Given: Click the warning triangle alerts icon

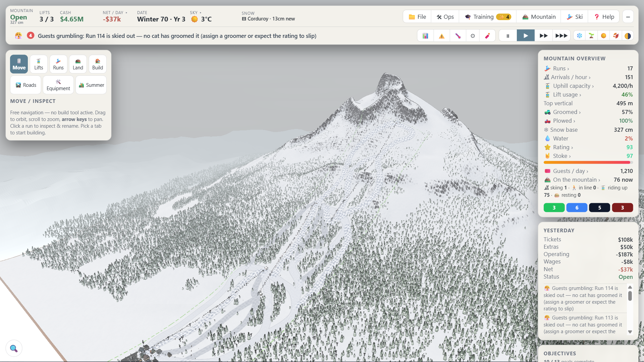Looking at the screenshot, I should pos(441,36).
